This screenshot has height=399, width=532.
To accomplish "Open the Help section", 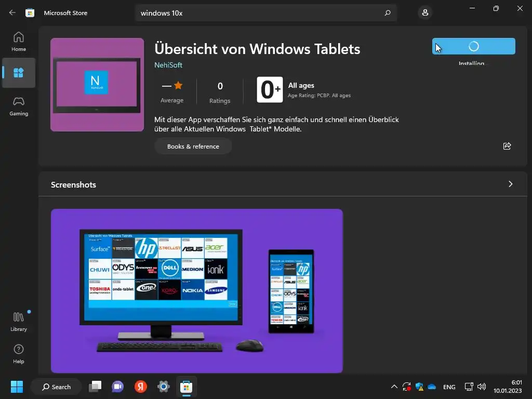I will point(19,354).
